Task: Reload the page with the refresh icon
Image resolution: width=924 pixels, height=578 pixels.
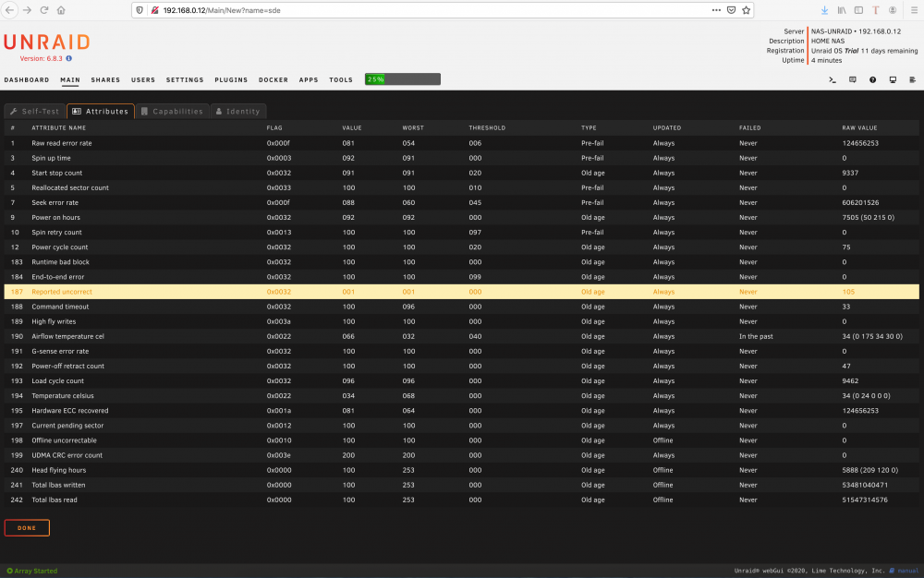Action: pyautogui.click(x=44, y=10)
